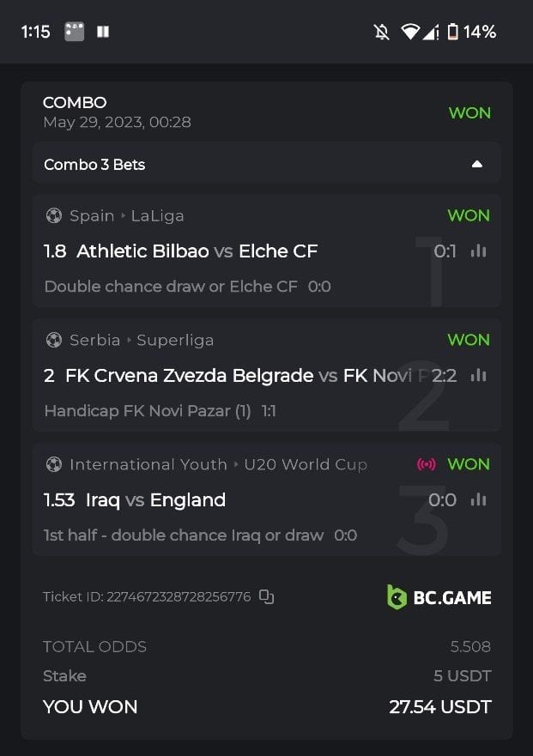Open stats for Athletic Bilbao vs Elche
Image resolution: width=533 pixels, height=756 pixels.
point(478,251)
